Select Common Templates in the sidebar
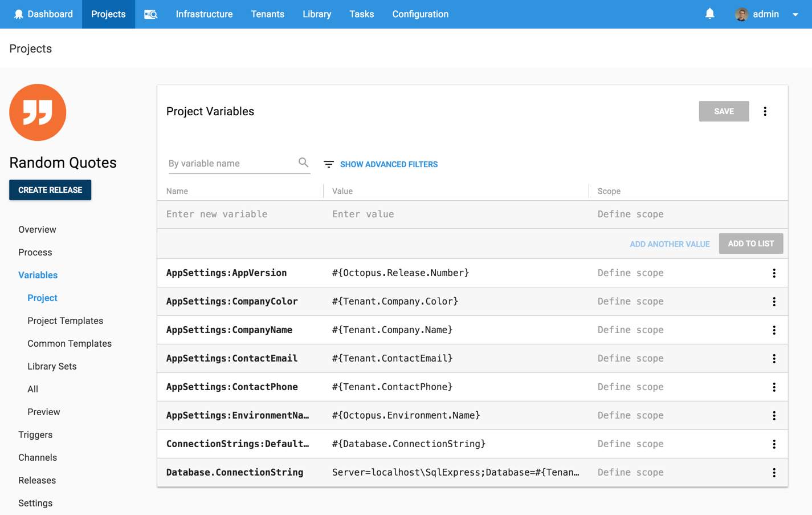Image resolution: width=812 pixels, height=515 pixels. (70, 343)
